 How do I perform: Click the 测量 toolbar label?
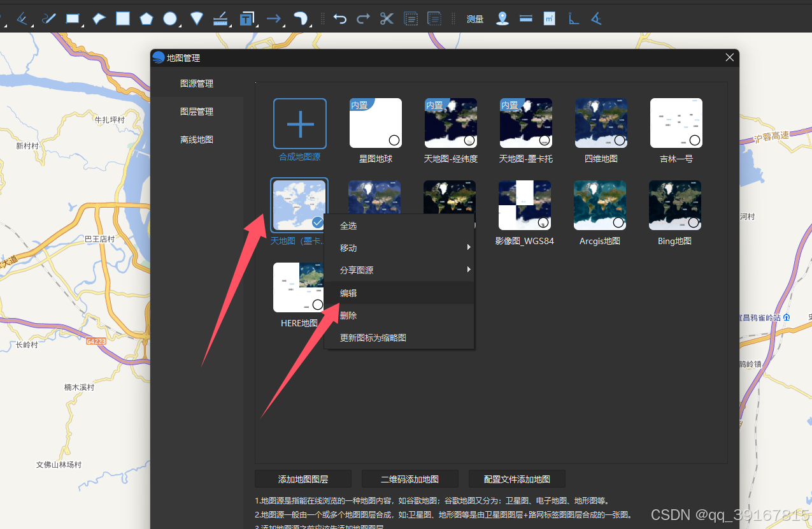click(x=475, y=19)
